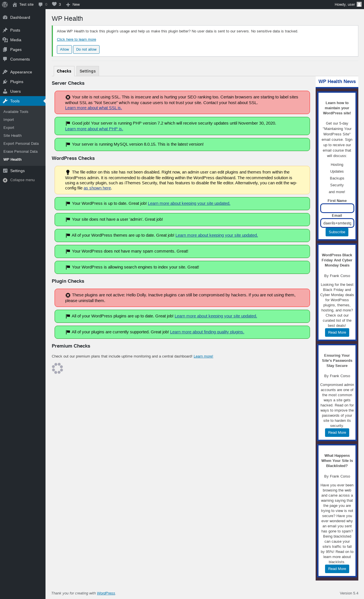Open update link in plugins up-to-date check
This screenshot has width=364, height=599.
216,316
